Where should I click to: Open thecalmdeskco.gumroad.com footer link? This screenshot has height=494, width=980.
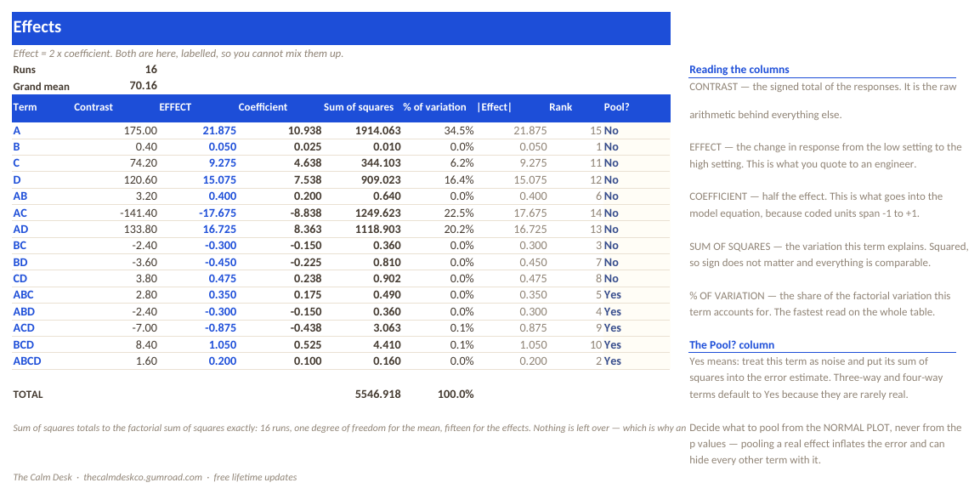coord(143,477)
